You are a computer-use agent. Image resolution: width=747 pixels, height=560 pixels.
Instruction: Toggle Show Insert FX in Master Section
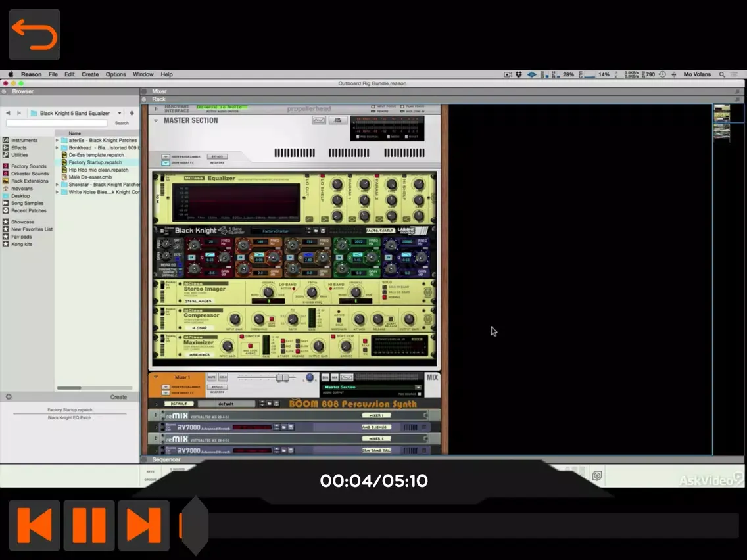click(x=165, y=163)
